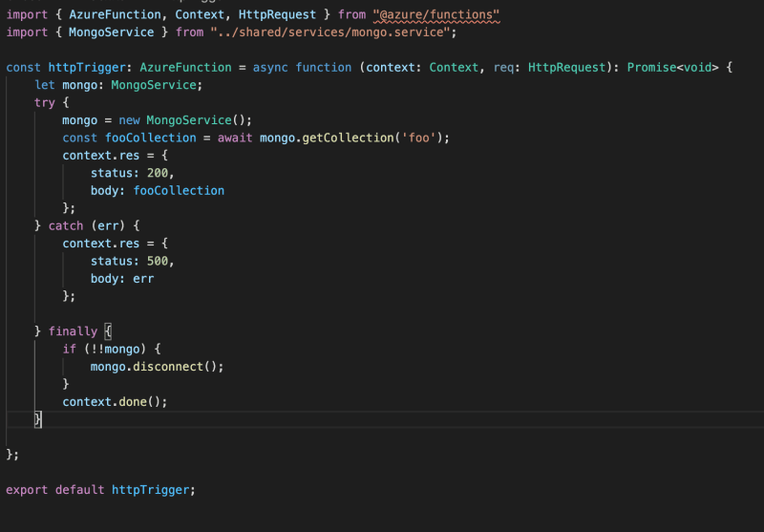
Task: Click fooCollection in the const declaration
Action: (x=151, y=138)
